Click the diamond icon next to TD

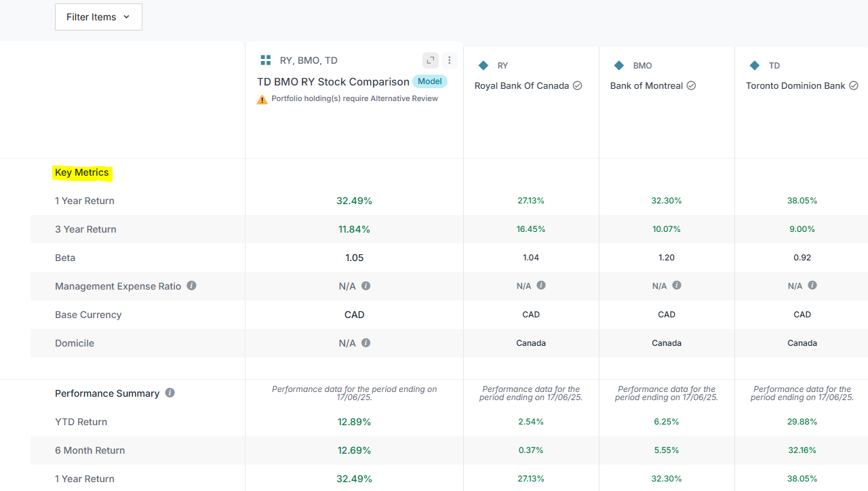click(x=755, y=66)
